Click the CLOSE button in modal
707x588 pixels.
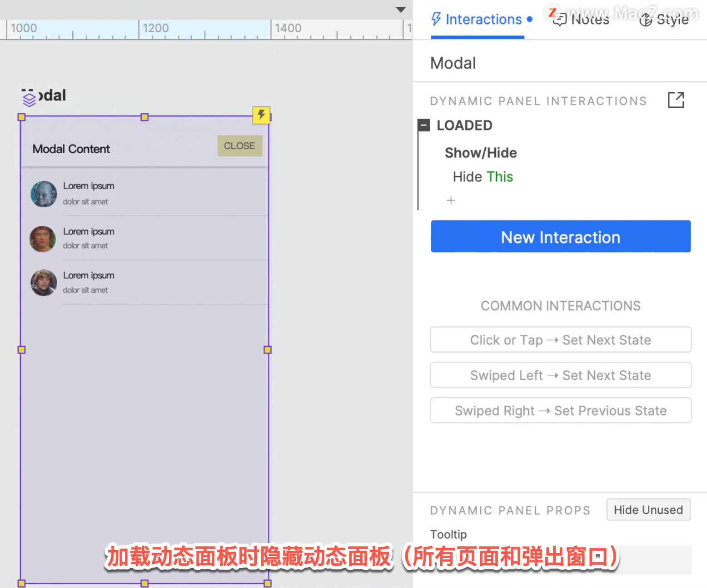point(240,146)
